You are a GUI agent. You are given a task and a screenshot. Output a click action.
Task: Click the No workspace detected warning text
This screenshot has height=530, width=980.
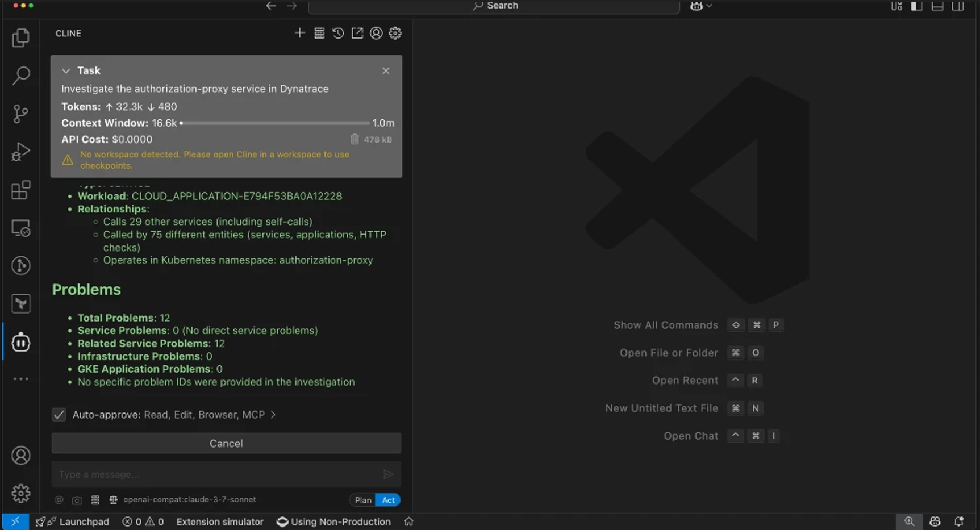coord(215,160)
